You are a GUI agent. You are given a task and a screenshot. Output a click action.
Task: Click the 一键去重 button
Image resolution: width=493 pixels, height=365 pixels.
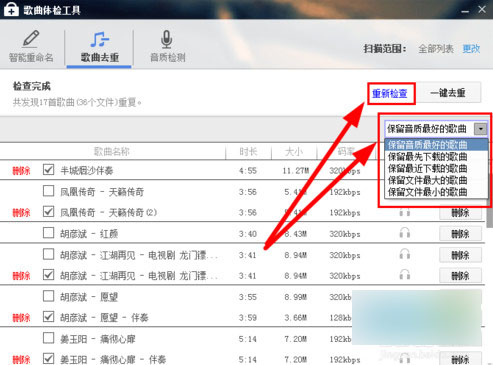click(x=448, y=93)
